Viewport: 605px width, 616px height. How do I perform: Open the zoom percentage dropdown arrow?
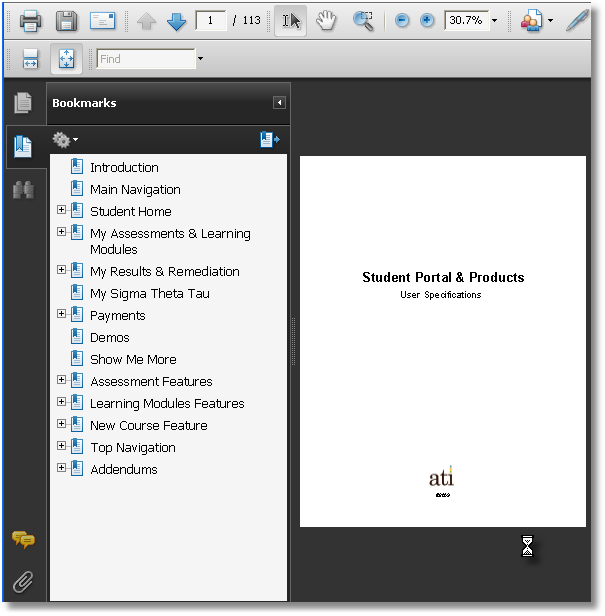click(495, 20)
